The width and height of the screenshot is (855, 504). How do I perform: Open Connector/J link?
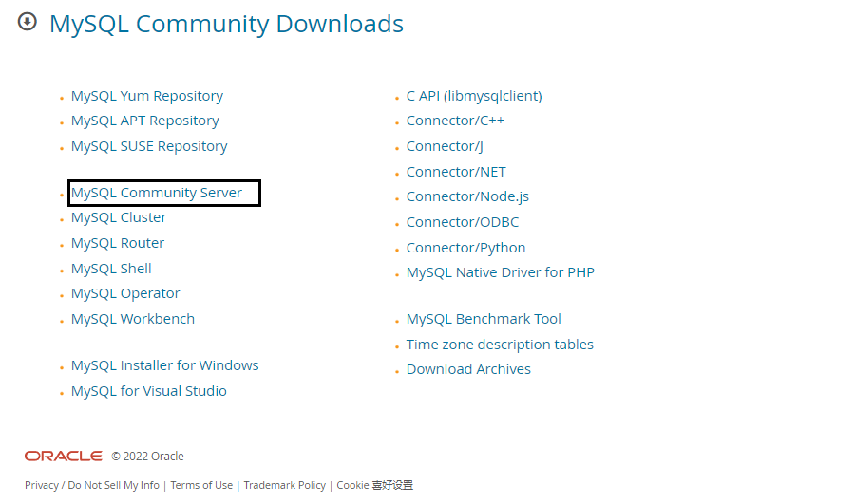[445, 146]
